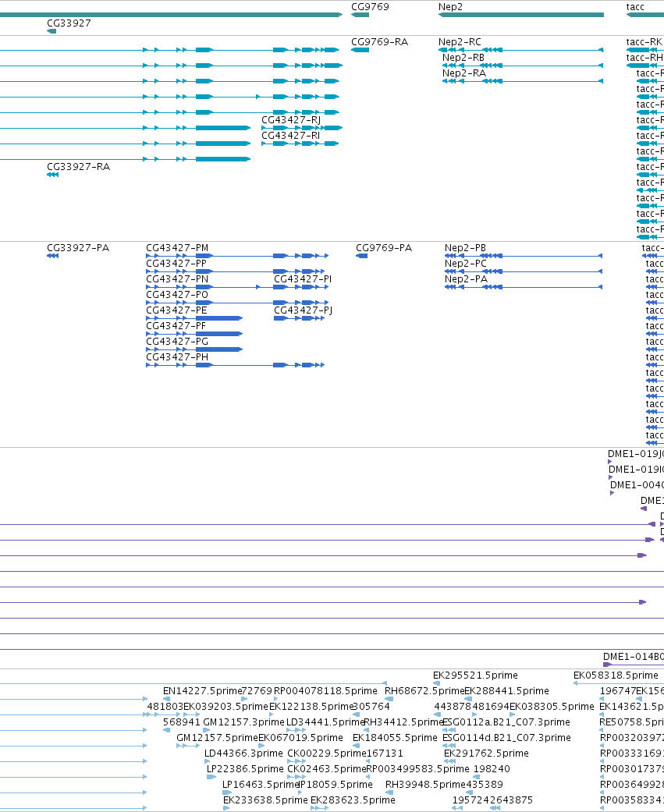Select protein CG43427-PN
664x812 pixels.
click(x=177, y=279)
